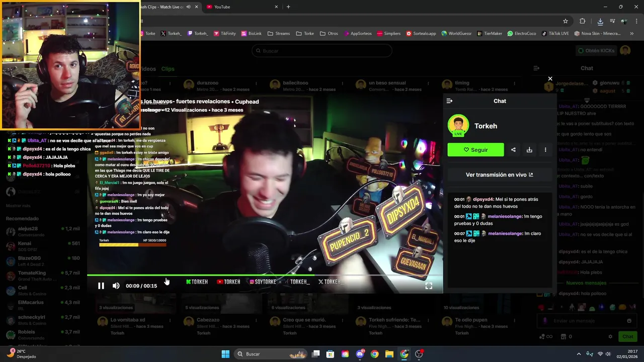Click the green Seguir button
This screenshot has height=362, width=644.
[x=475, y=150]
